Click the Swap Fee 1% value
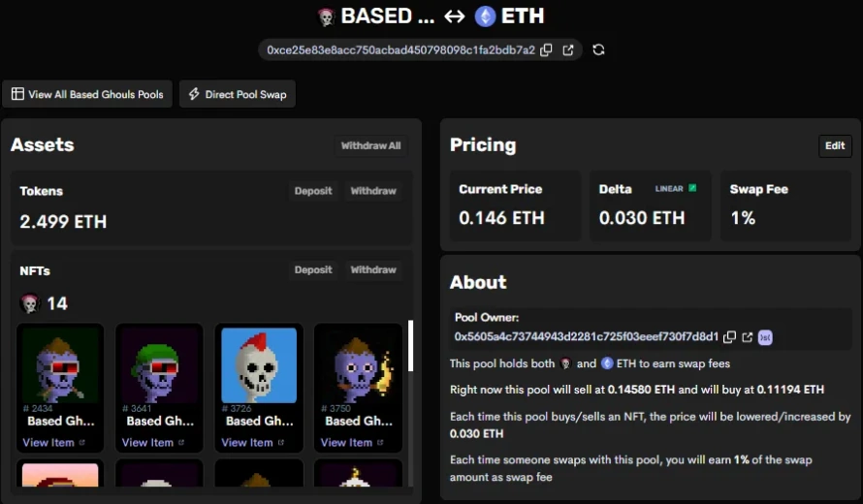Viewport: 863px width, 504px height. click(x=743, y=218)
